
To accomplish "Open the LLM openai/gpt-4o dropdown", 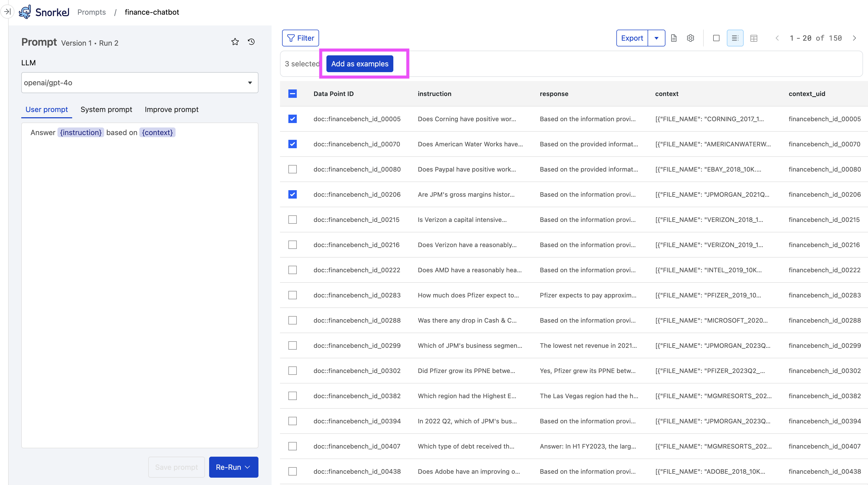I will (140, 83).
